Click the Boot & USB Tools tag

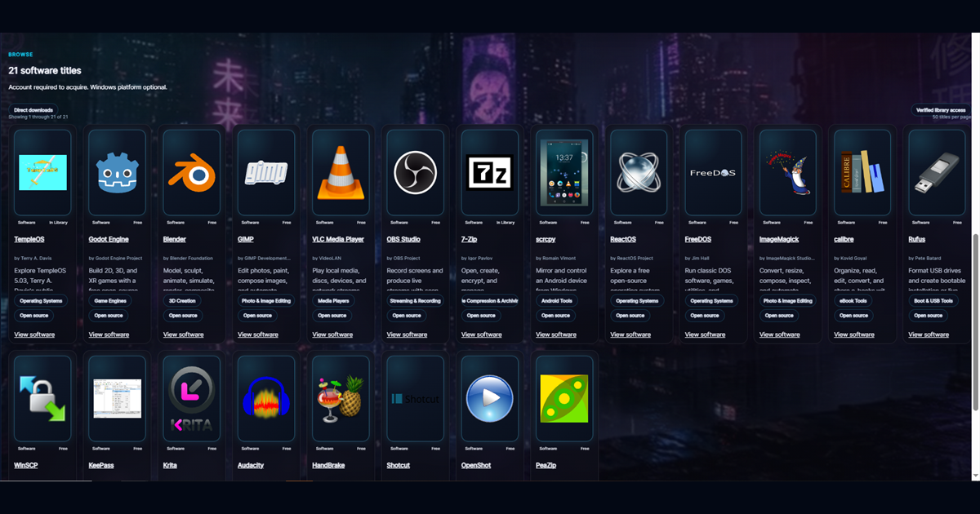pyautogui.click(x=933, y=301)
